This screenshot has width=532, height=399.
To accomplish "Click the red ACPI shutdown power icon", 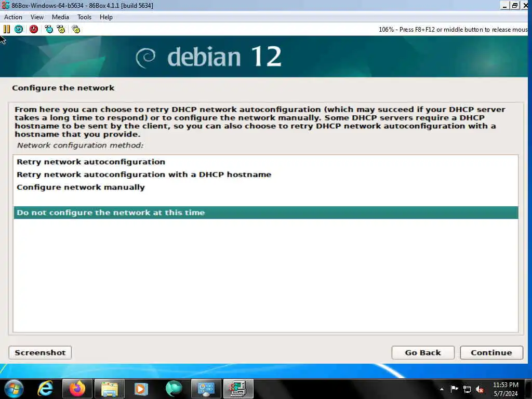I will [x=34, y=29].
